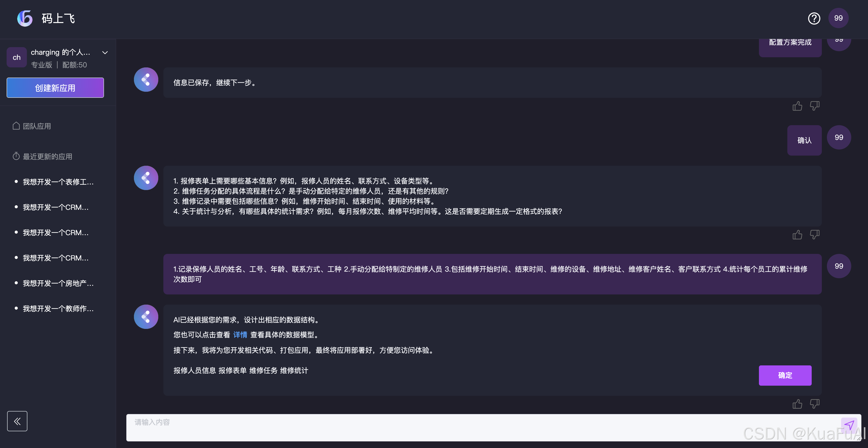Open the 团队应用 menu item
This screenshot has height=448, width=868.
(x=36, y=126)
